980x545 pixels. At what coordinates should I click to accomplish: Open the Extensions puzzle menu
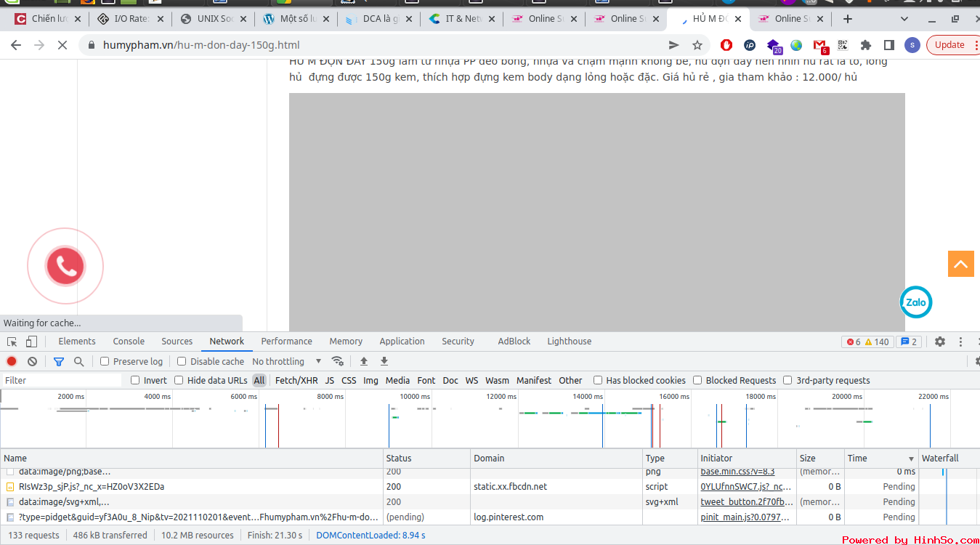[866, 45]
